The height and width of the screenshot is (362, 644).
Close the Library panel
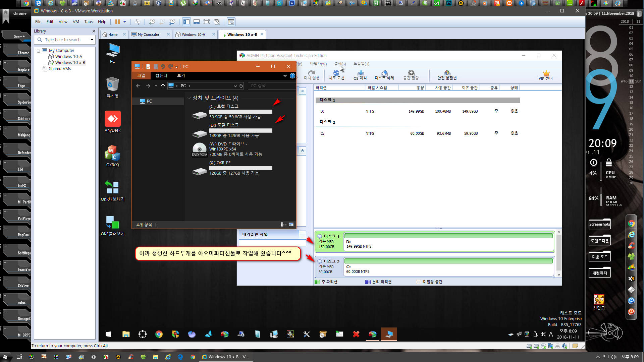[x=94, y=31]
